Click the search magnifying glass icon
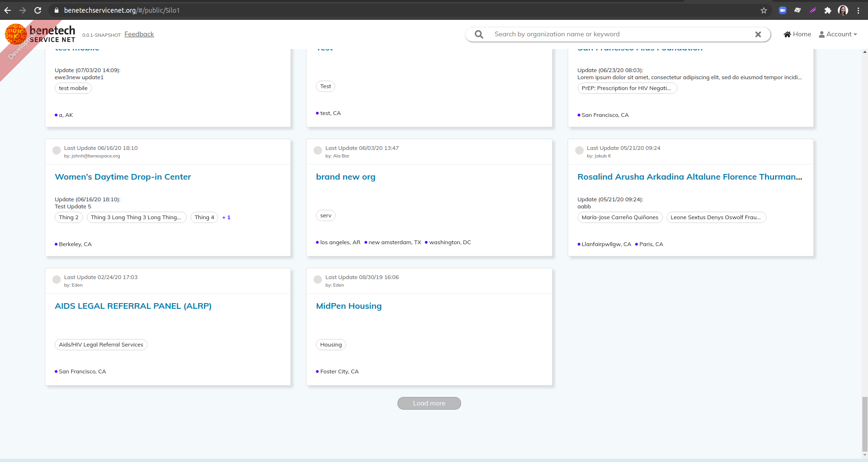Screen dimensions: 868x462 click(479, 34)
